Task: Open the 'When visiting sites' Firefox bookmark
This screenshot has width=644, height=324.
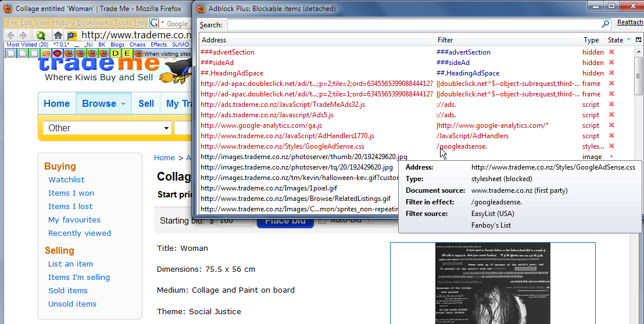Action: [x=163, y=53]
